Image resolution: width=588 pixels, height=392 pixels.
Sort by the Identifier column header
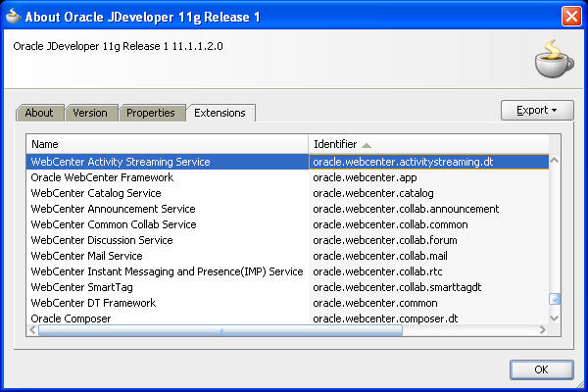coord(428,144)
